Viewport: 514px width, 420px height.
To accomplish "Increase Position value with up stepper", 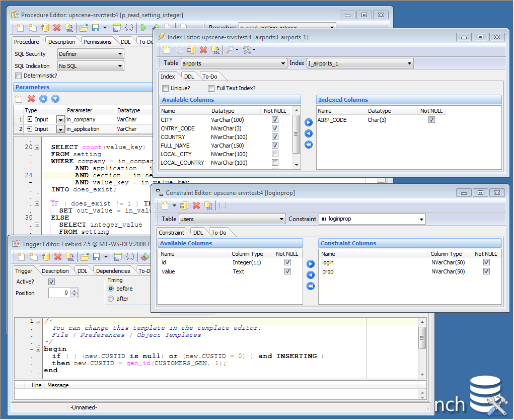I will click(75, 291).
